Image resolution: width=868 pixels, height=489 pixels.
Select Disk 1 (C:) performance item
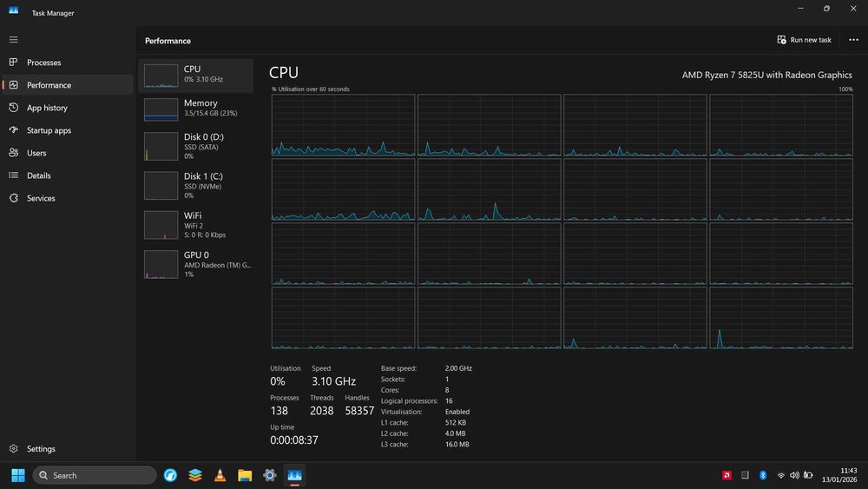pos(195,186)
